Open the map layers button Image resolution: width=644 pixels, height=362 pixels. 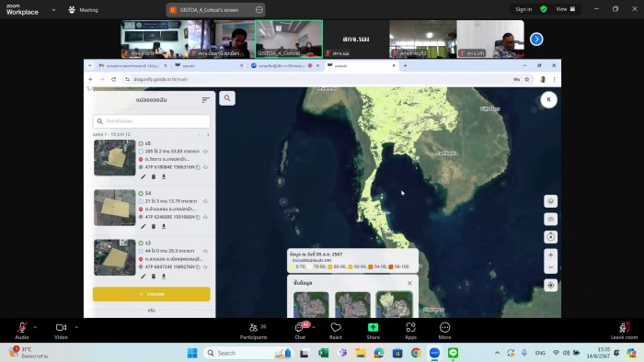pos(551,201)
